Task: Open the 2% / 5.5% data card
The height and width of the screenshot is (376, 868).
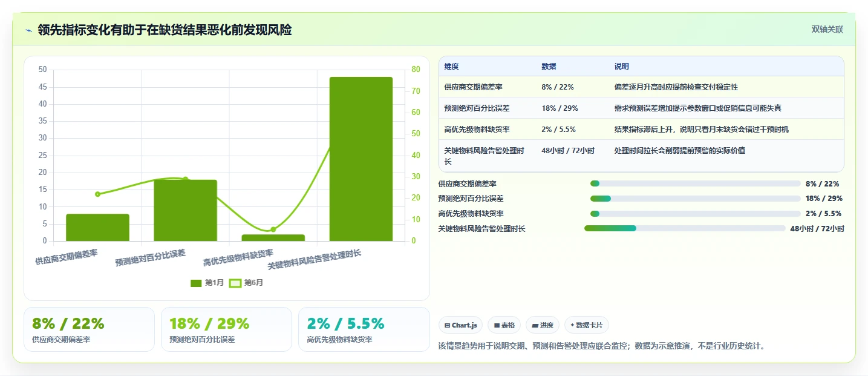Action: 364,329
